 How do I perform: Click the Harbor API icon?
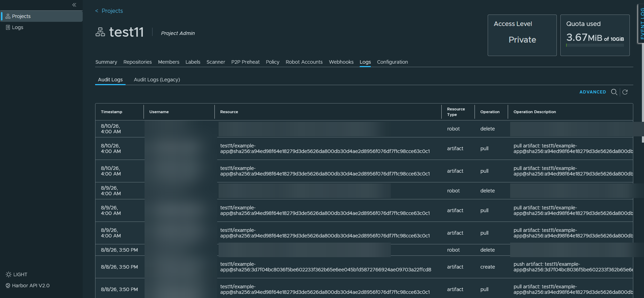click(8, 286)
